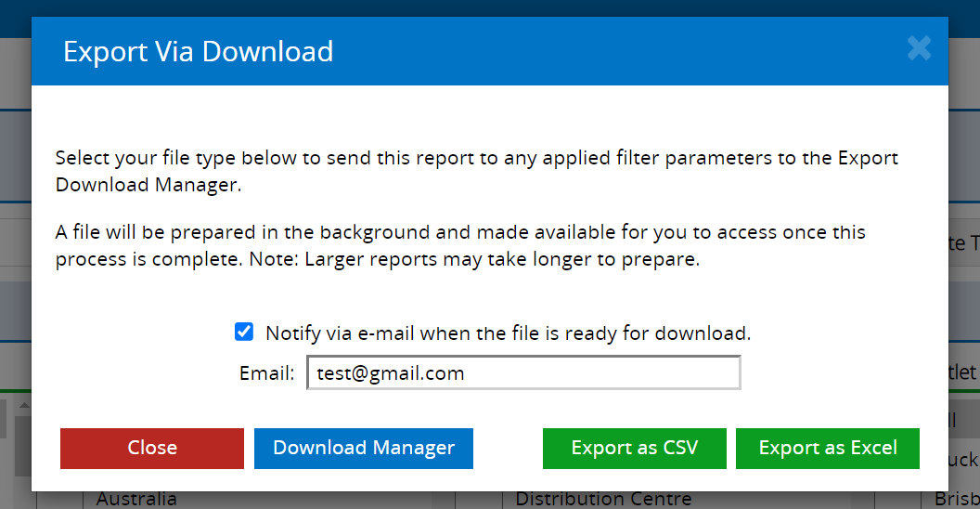980x509 pixels.
Task: Uncheck Notify via e-mail checkbox
Action: point(244,332)
